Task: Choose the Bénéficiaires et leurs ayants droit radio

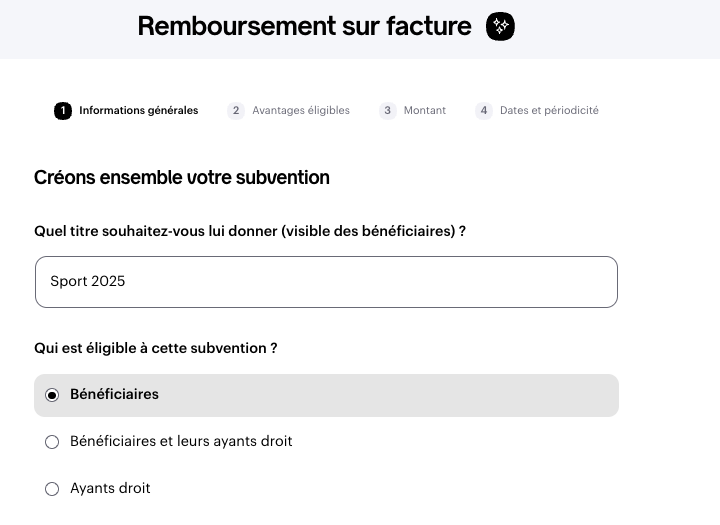Action: click(x=52, y=442)
